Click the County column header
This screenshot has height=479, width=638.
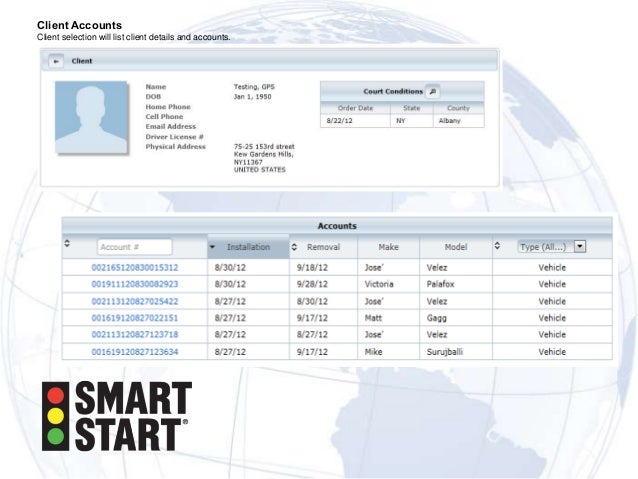pos(458,108)
